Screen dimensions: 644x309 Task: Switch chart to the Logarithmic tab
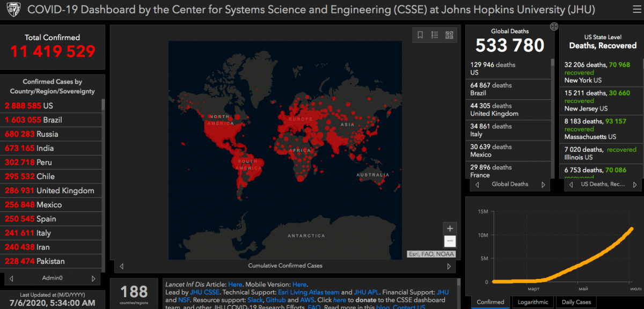point(533,302)
